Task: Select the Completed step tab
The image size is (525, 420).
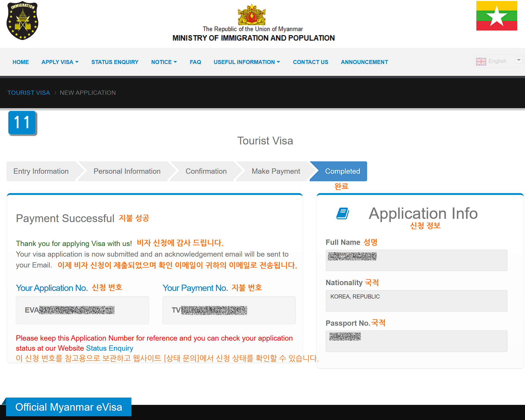Action: pyautogui.click(x=342, y=171)
